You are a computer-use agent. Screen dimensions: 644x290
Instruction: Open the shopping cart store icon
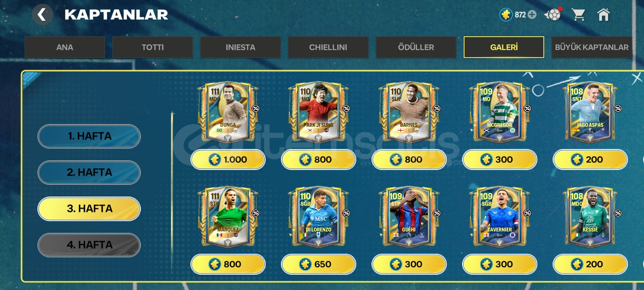578,15
